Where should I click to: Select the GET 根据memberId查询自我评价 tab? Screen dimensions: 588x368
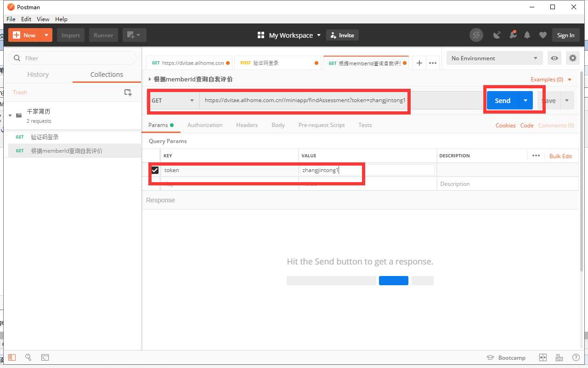(366, 63)
